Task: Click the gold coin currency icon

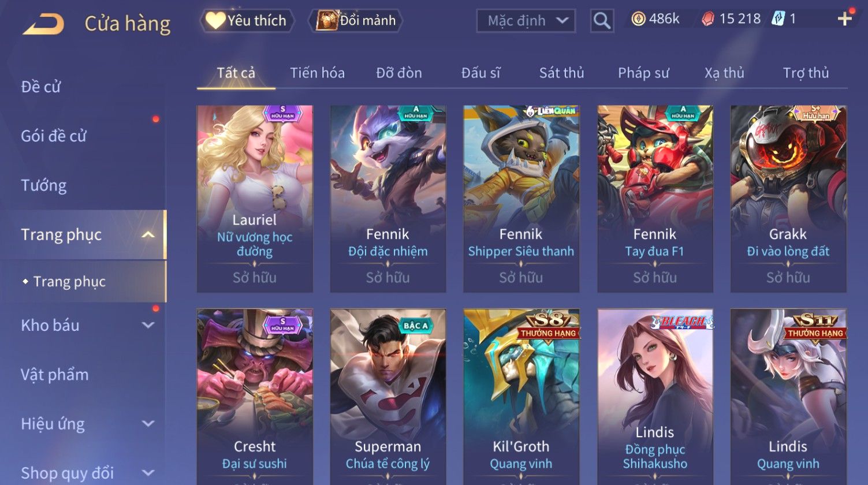Action: [638, 20]
